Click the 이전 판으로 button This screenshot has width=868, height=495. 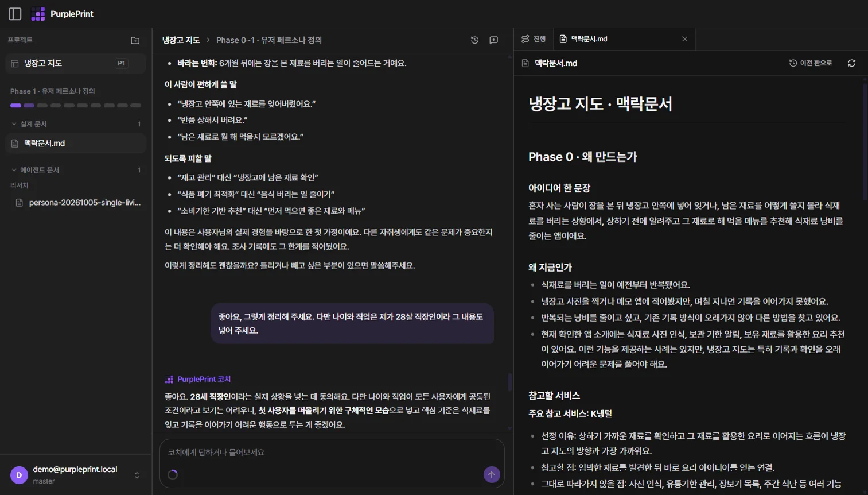[x=811, y=63]
